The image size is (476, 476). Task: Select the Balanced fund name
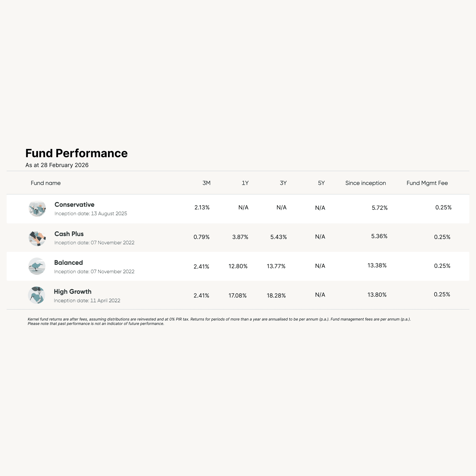69,263
